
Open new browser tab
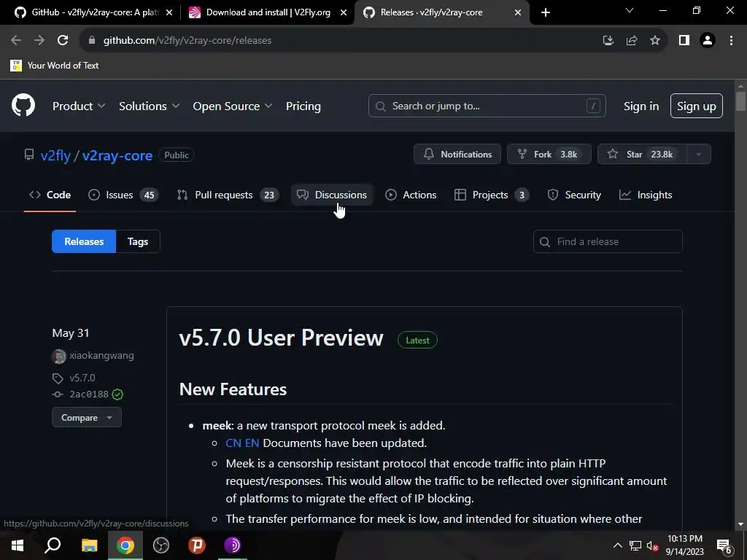point(546,12)
